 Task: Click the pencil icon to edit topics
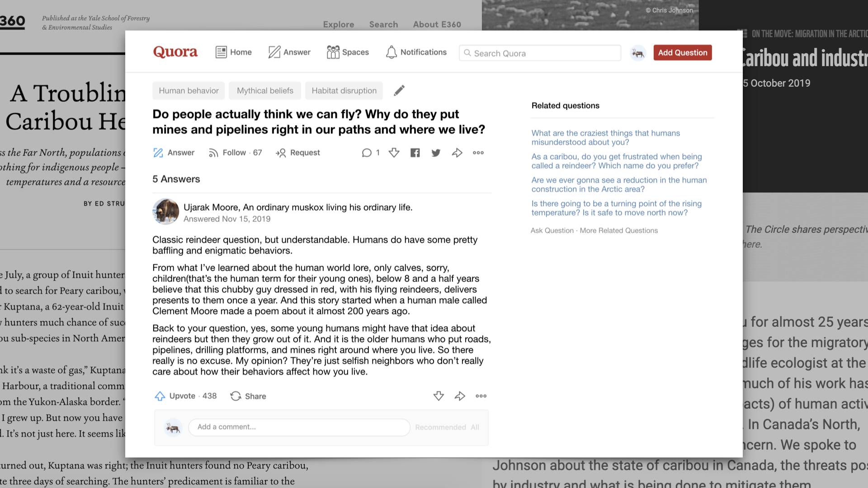tap(399, 90)
